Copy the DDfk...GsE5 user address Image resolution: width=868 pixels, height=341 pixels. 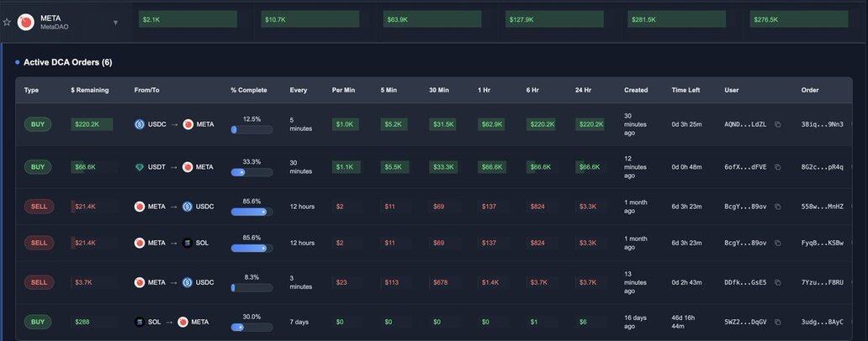[x=777, y=283]
